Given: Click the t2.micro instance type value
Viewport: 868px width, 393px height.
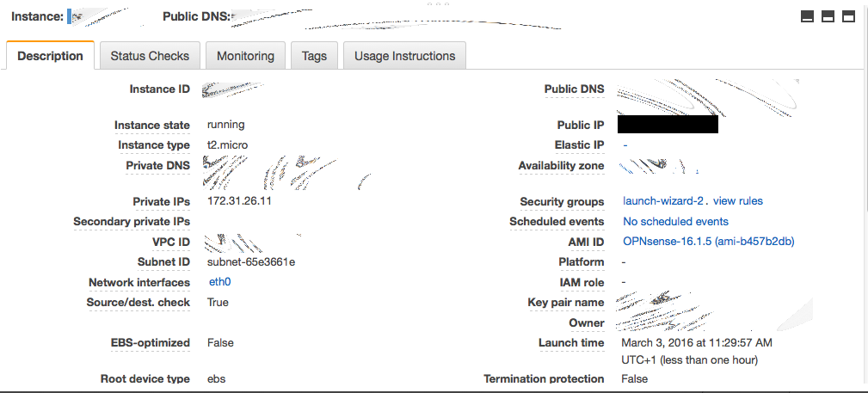Looking at the screenshot, I should (x=228, y=145).
